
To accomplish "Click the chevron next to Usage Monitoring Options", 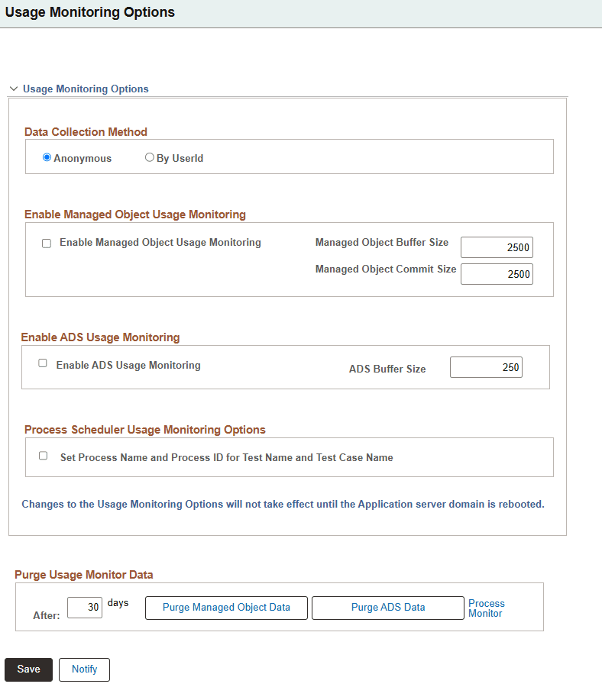I will [13, 89].
